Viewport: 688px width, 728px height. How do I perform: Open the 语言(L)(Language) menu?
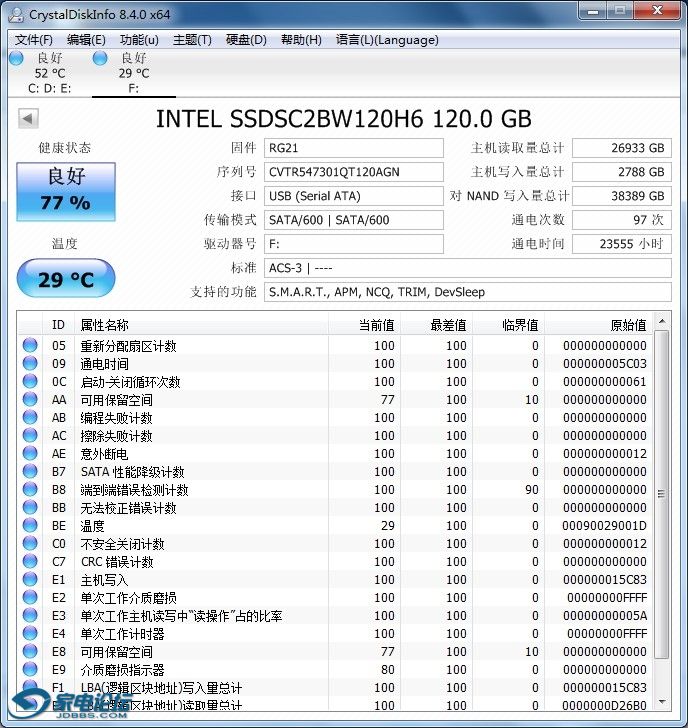click(x=387, y=40)
